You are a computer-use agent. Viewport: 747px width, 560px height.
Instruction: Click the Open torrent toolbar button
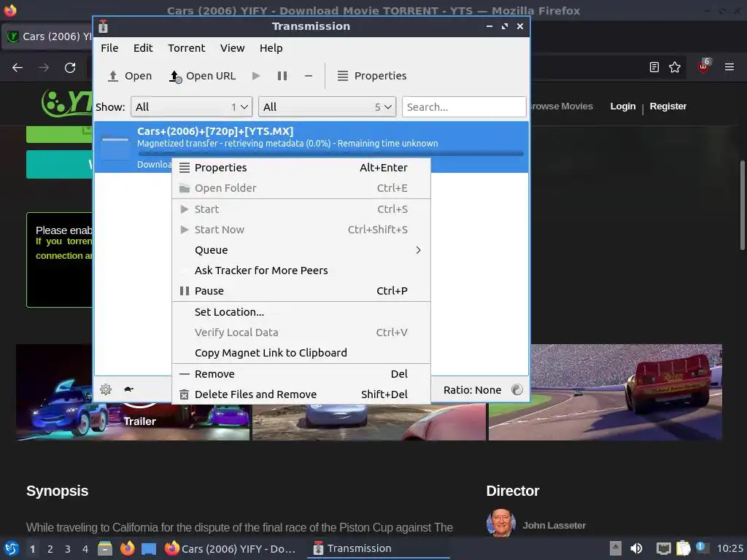coord(130,76)
